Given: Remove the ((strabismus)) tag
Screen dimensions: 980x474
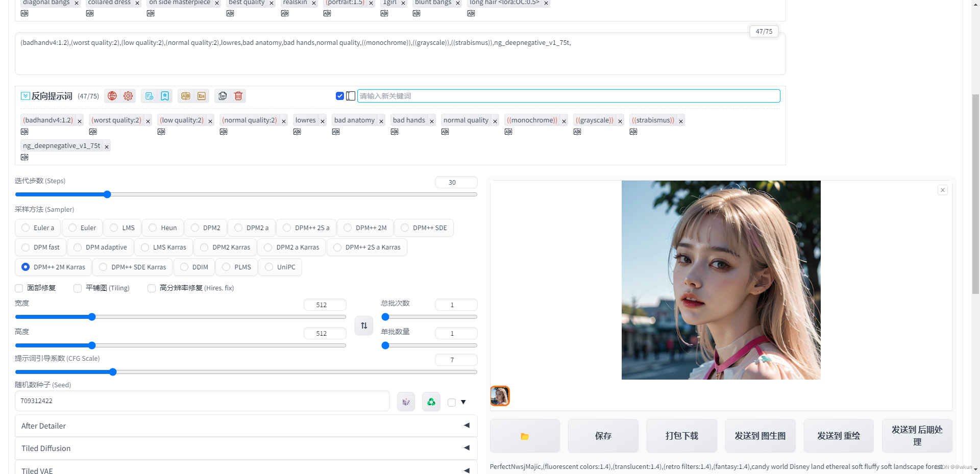Looking at the screenshot, I should (x=681, y=121).
